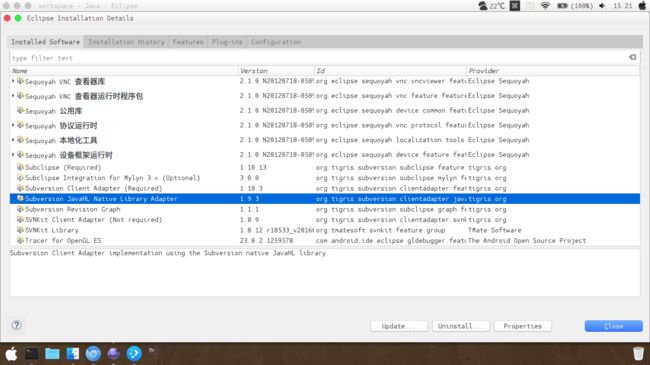Click the clear filter icon in the filter field

tap(633, 57)
